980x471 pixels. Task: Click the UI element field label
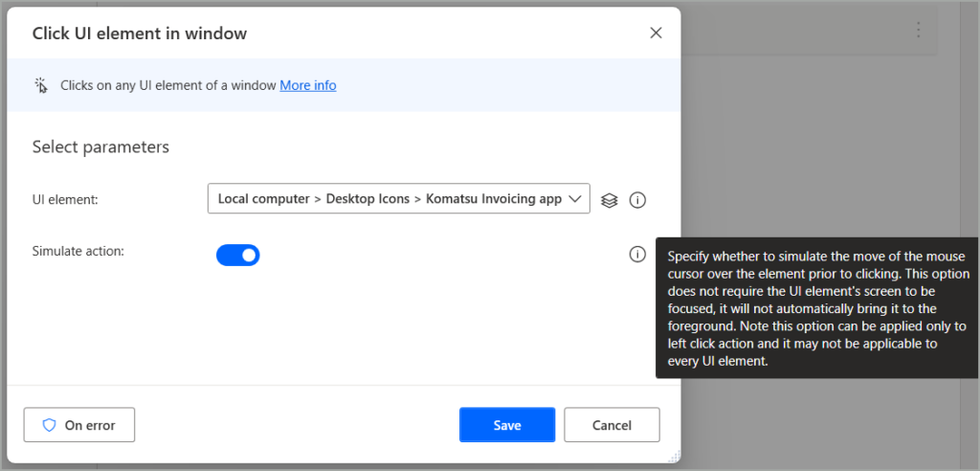(66, 199)
